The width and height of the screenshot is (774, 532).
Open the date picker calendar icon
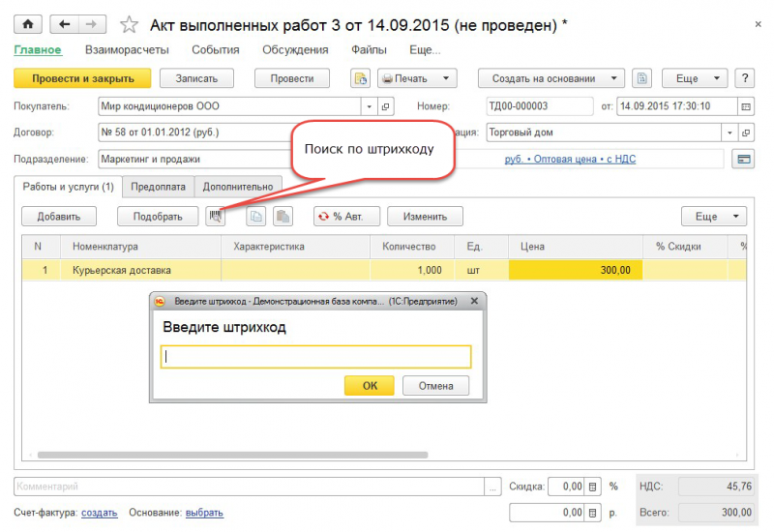745,106
